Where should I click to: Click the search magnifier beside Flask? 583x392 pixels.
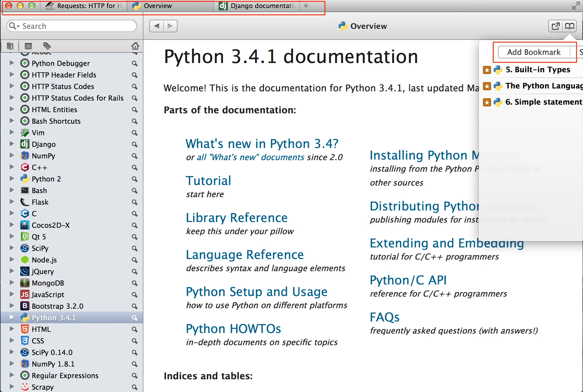[x=134, y=202]
